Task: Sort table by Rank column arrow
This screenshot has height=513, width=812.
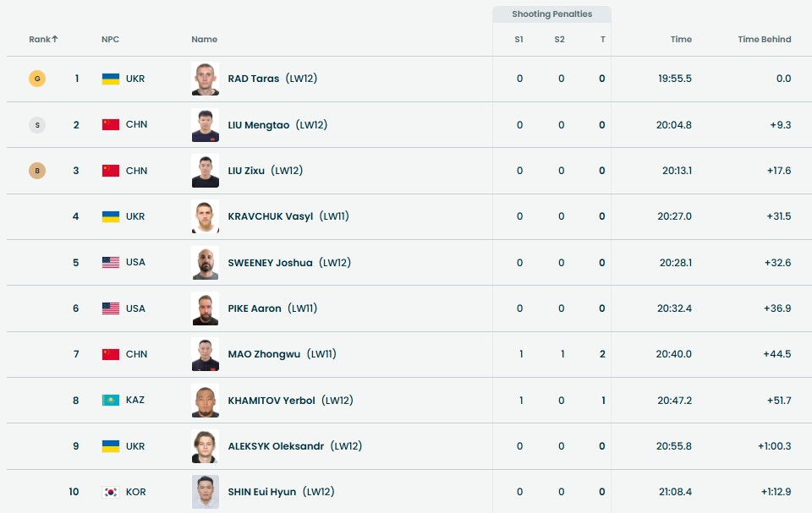Action: (x=55, y=39)
